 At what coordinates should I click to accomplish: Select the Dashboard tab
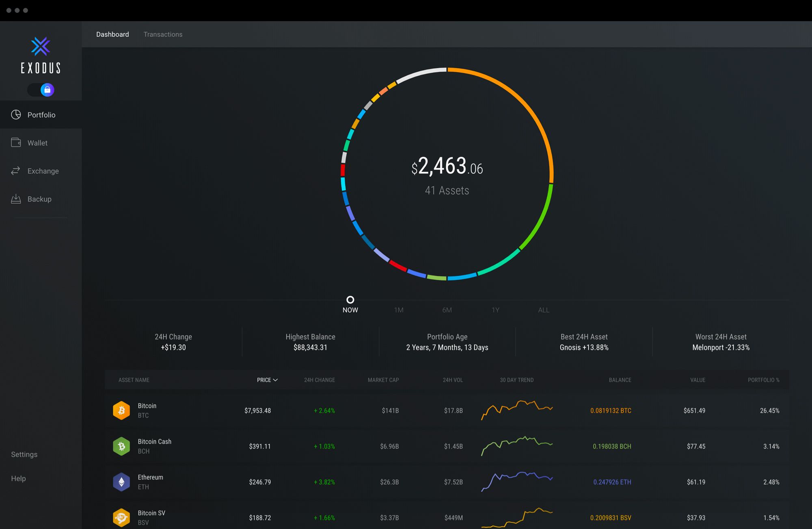(x=112, y=34)
